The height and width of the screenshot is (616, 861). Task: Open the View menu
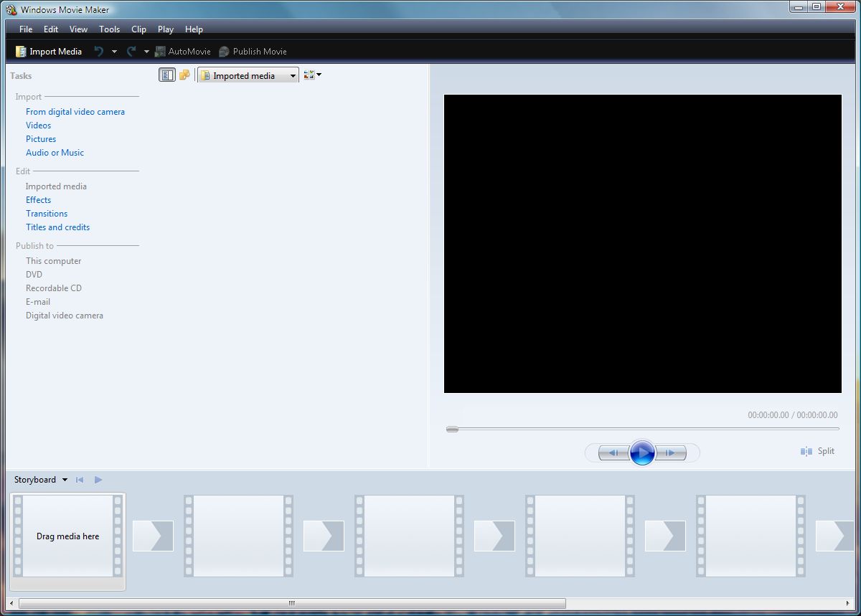click(78, 29)
